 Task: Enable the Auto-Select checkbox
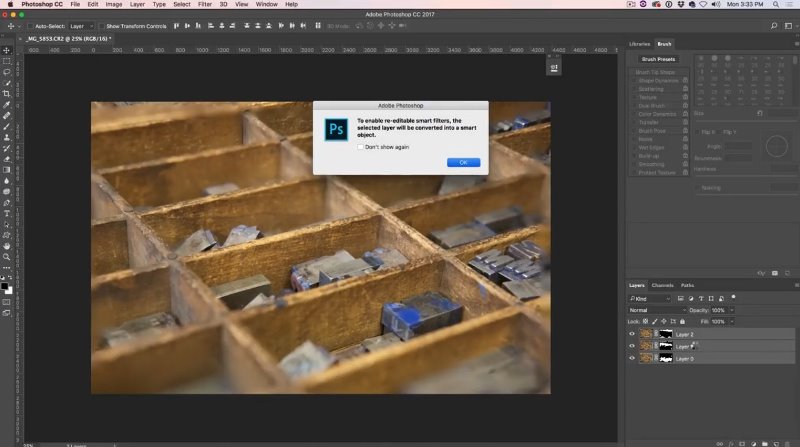click(30, 26)
